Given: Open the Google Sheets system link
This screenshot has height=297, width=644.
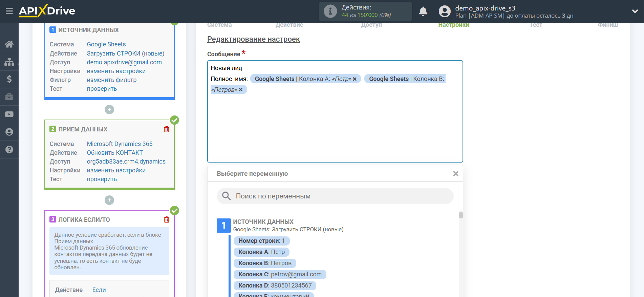Looking at the screenshot, I should [106, 44].
